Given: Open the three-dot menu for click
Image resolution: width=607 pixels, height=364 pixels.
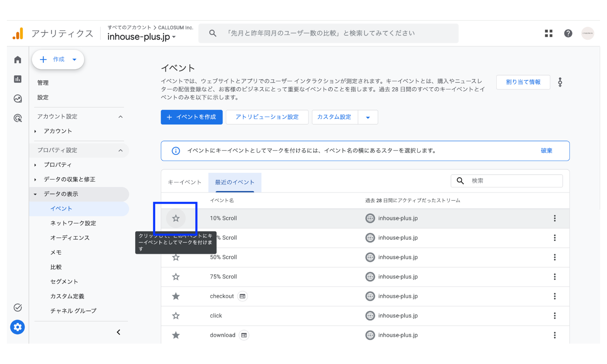Looking at the screenshot, I should tap(555, 315).
